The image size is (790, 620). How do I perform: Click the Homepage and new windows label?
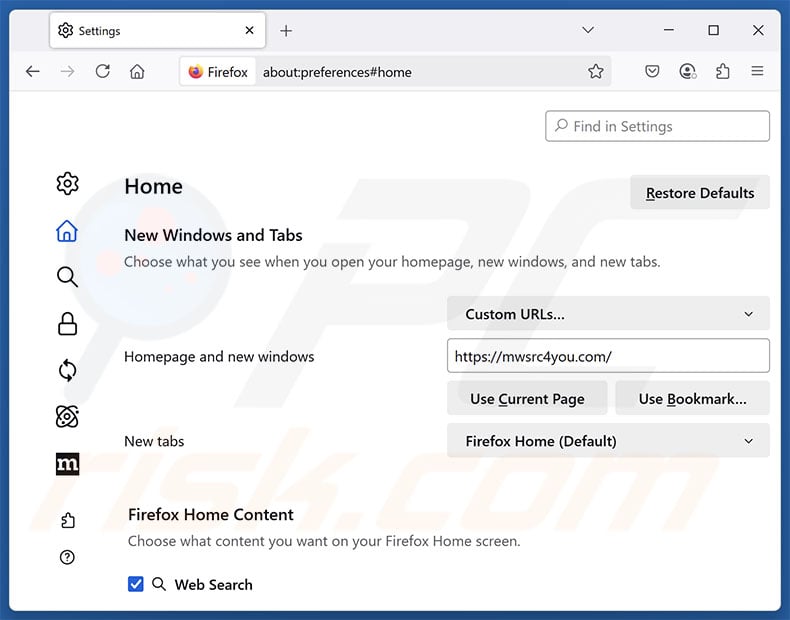[x=219, y=357]
